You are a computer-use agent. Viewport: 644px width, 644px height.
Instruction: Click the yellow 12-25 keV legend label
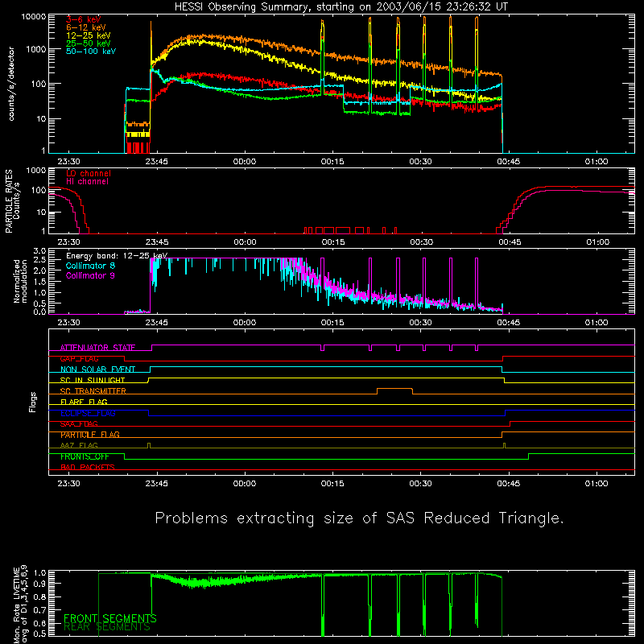coord(89,35)
